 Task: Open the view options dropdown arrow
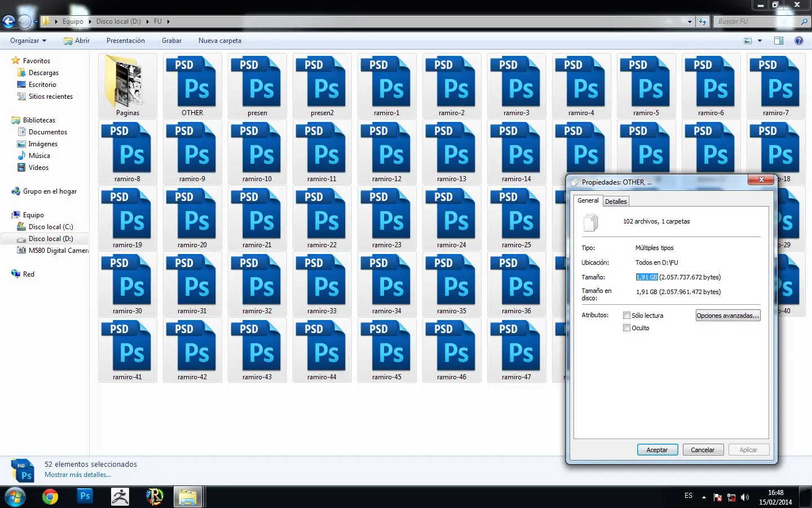pos(760,41)
